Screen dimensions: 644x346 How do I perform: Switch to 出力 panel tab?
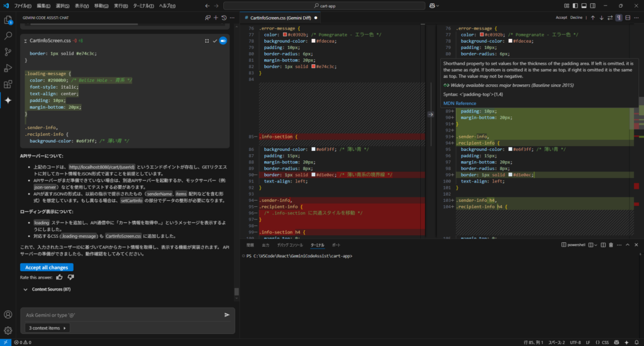(x=266, y=245)
